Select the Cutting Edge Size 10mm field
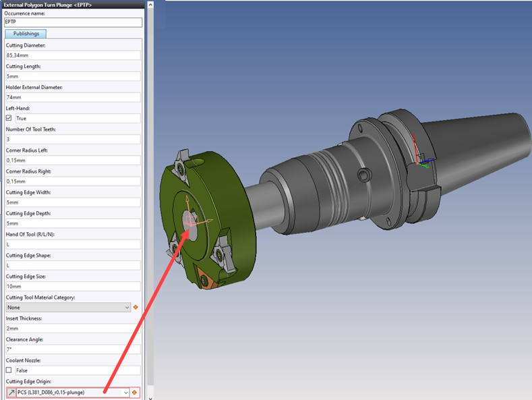Image resolution: width=532 pixels, height=400 pixels. 73,287
